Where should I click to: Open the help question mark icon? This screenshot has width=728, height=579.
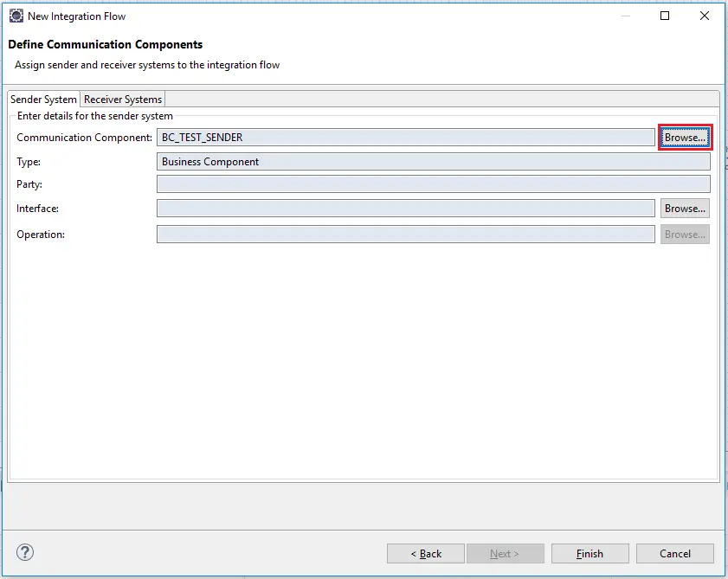[25, 552]
